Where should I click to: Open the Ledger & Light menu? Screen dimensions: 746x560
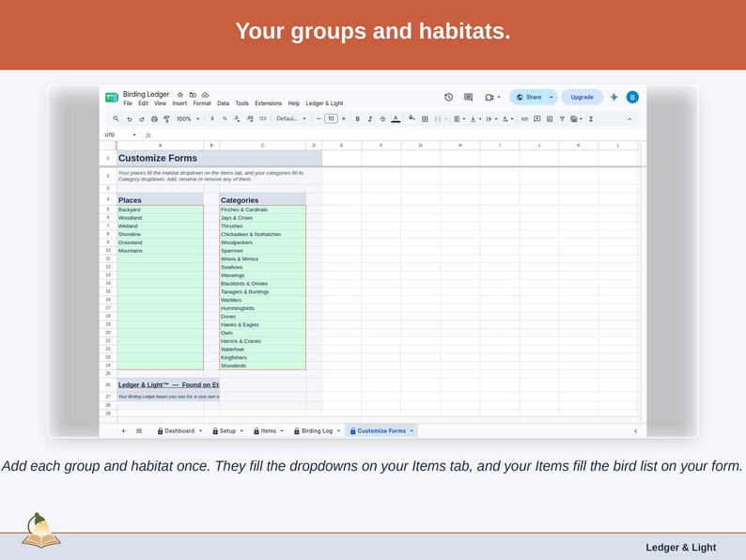click(324, 103)
